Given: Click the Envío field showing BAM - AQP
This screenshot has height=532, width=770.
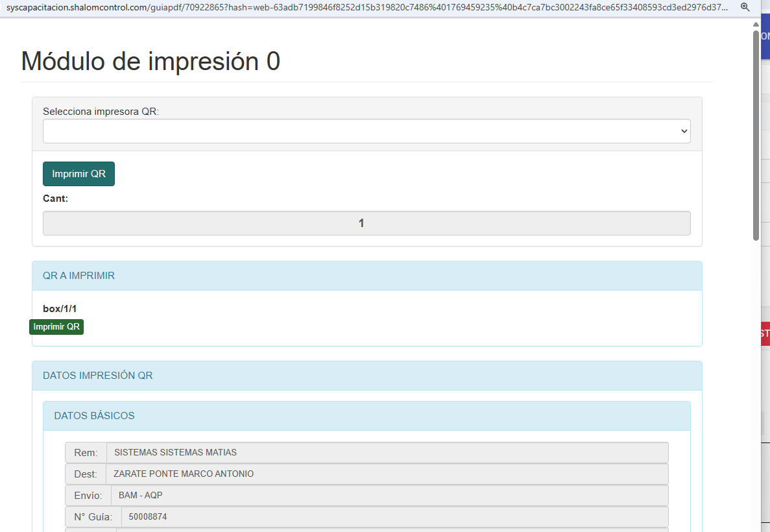Looking at the screenshot, I should tap(389, 496).
